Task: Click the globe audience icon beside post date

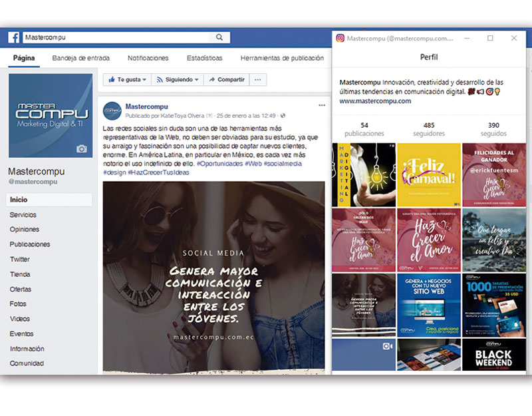Action: 283,116
